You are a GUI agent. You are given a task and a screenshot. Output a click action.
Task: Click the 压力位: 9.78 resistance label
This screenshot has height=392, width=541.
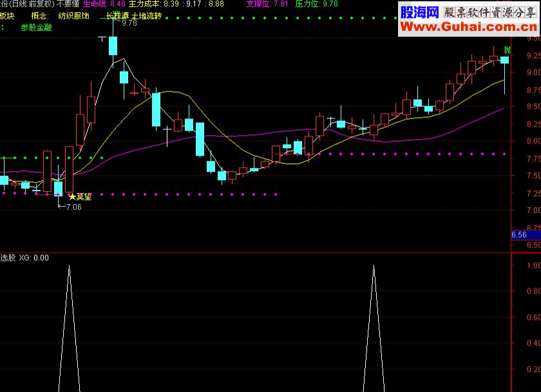coord(316,4)
